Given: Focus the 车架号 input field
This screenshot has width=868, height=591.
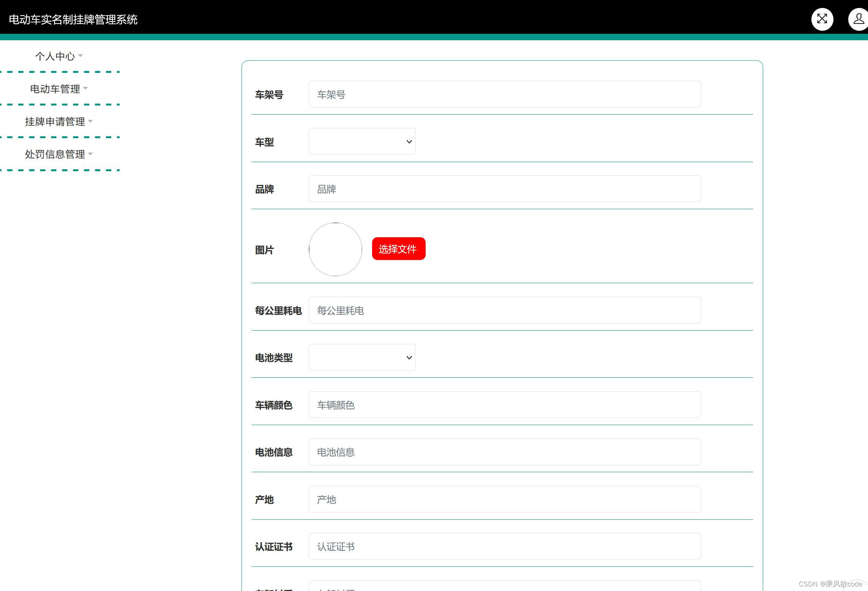Looking at the screenshot, I should tap(505, 95).
